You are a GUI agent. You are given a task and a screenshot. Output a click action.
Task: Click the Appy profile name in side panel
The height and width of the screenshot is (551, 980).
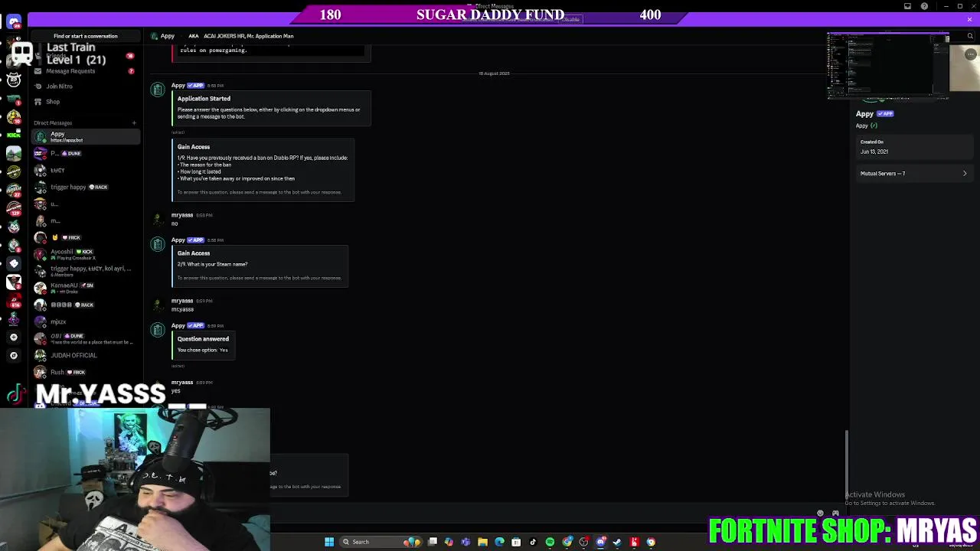point(864,114)
